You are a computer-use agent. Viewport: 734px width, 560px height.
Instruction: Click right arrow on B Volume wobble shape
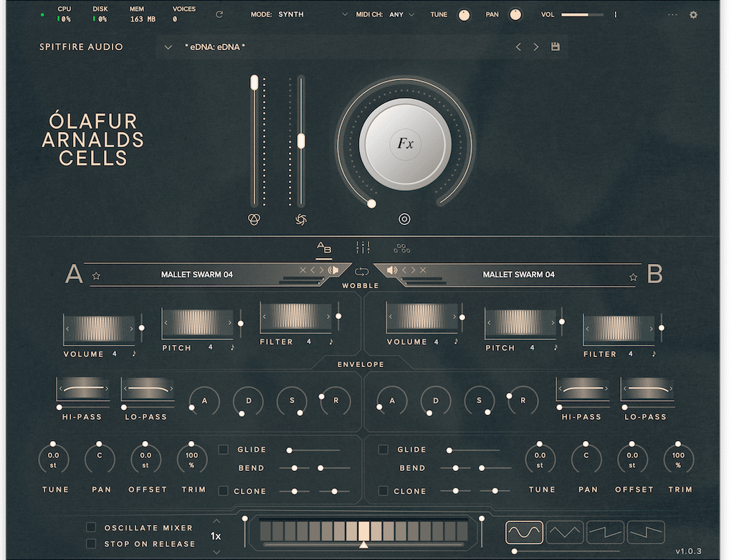pos(454,316)
